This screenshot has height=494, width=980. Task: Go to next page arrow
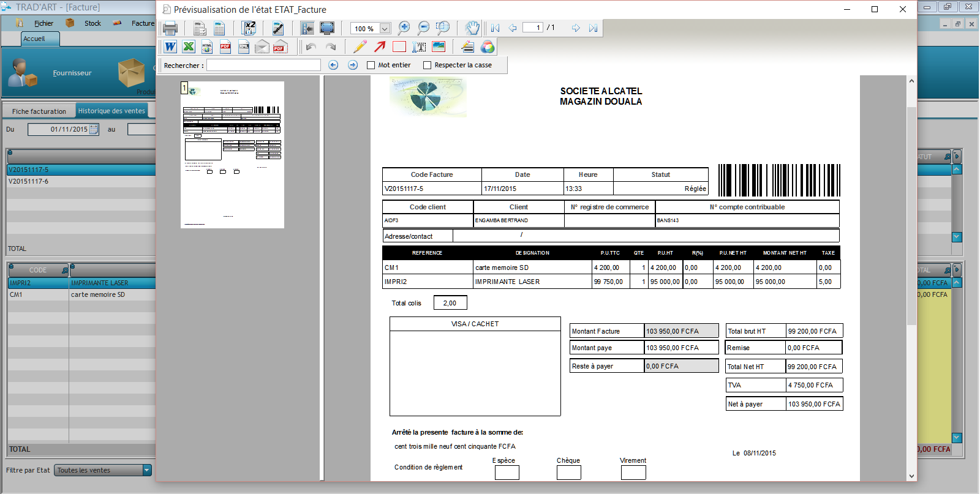point(576,28)
